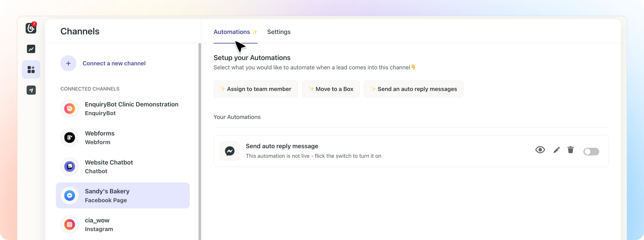Viewport: 644px width, 240px height.
Task: Open the analytics chart icon in sidebar
Action: [x=31, y=49]
